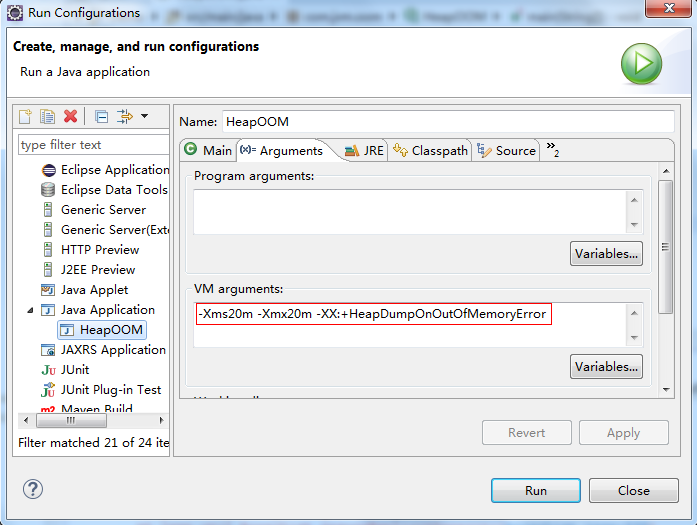Click Program arguments box scroll up arrow
This screenshot has width=697, height=525.
click(634, 200)
